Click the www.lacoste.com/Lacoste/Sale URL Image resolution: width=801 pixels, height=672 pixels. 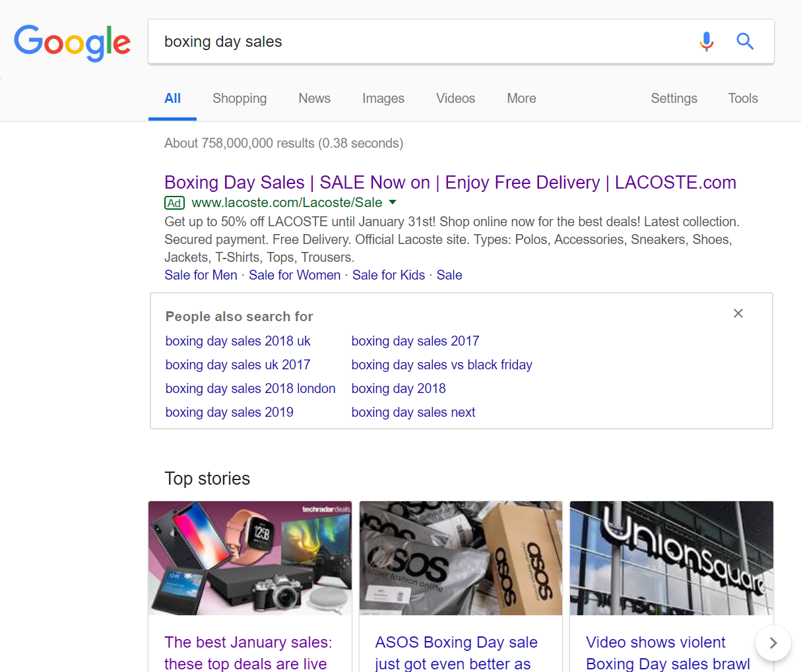point(287,202)
